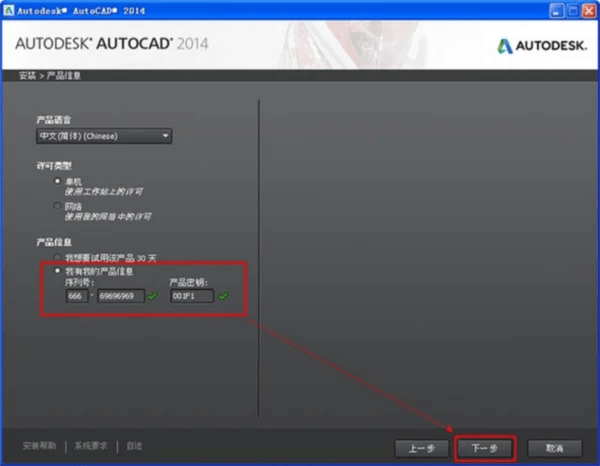Click the serial number prefix field 666
Viewport: 600px width, 466px height.
(77, 296)
